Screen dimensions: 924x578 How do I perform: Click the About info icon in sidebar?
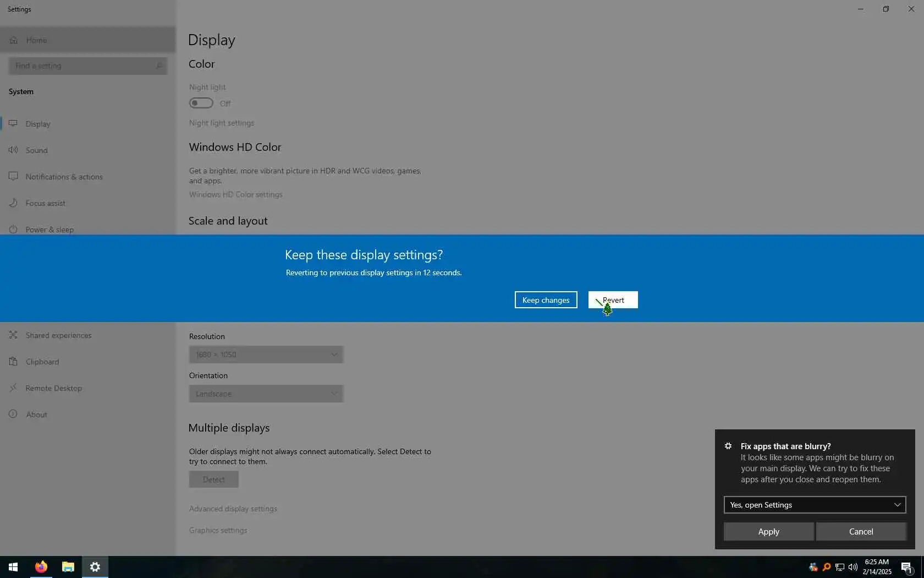pos(13,414)
